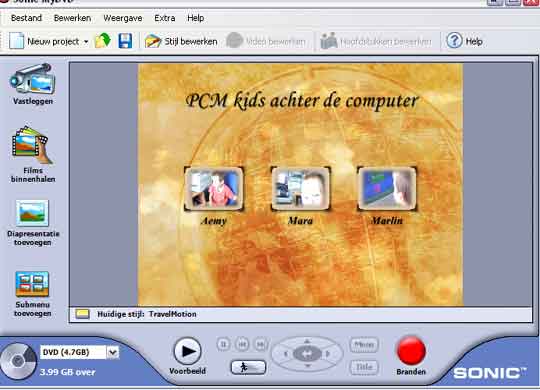Click the Submenu toevoegen icon

pyautogui.click(x=32, y=284)
